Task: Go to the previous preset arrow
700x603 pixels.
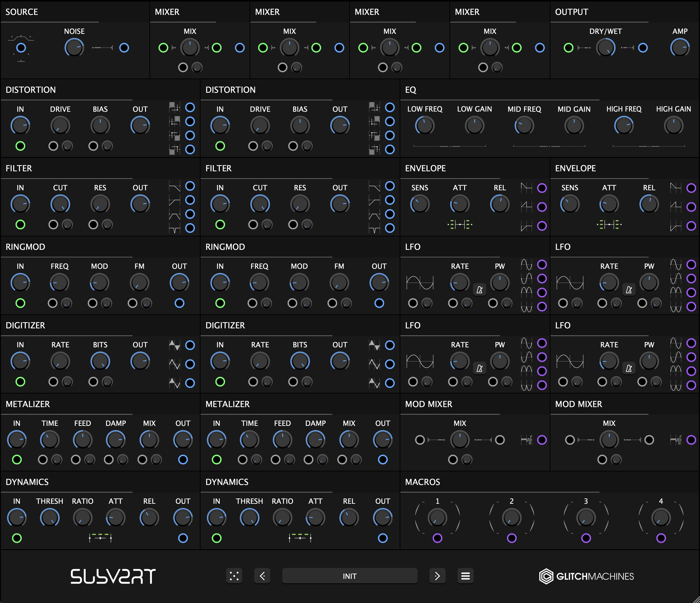Action: click(x=262, y=576)
